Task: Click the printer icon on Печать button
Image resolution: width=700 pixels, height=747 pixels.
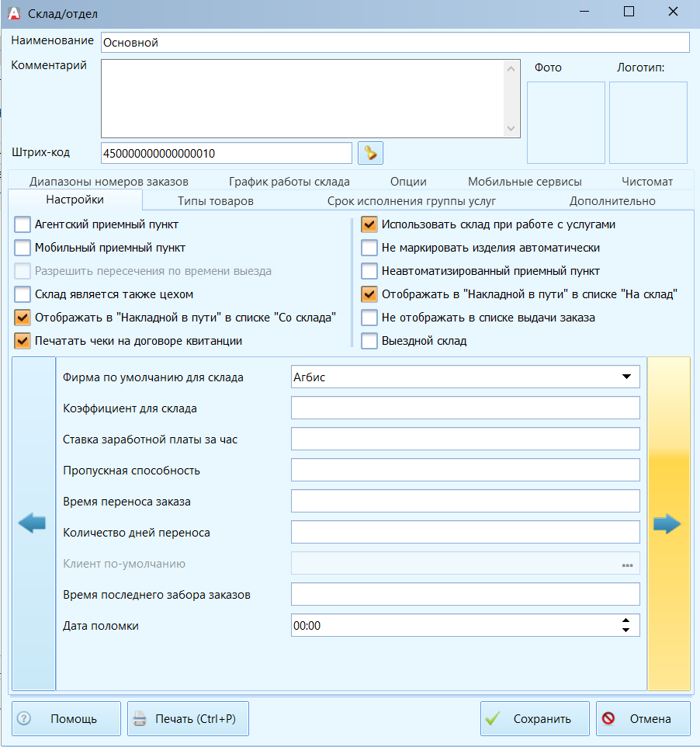Action: coord(140,718)
